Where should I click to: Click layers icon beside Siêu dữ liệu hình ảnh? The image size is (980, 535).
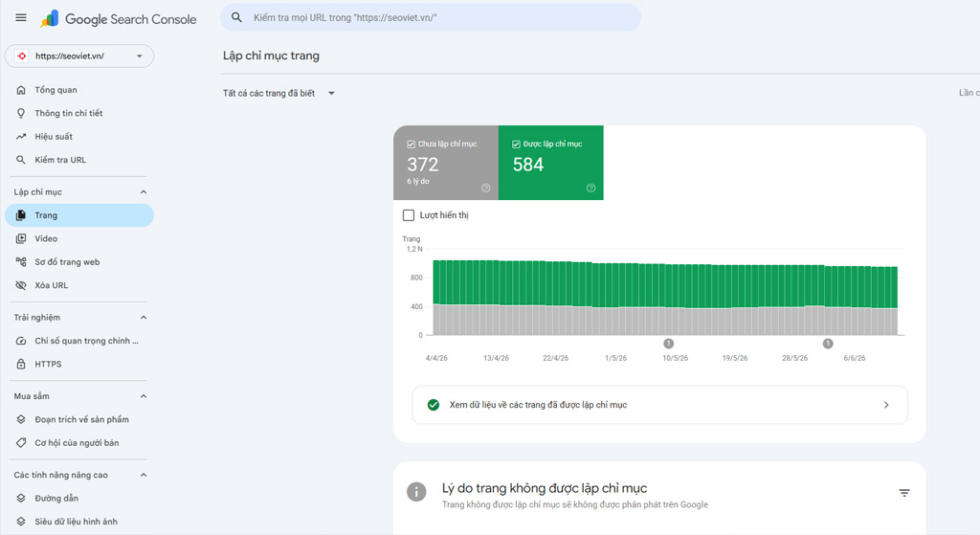tap(21, 522)
